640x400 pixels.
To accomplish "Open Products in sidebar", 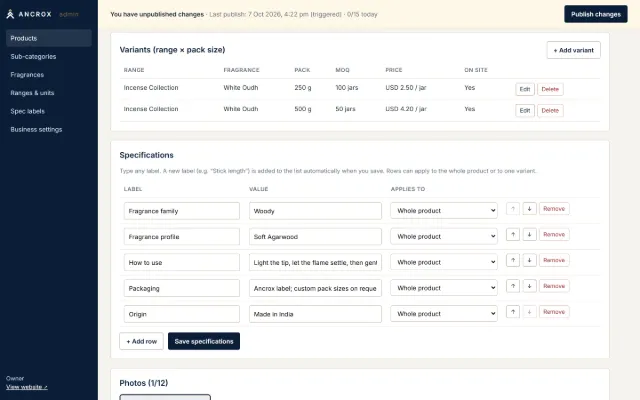I will coord(49,38).
